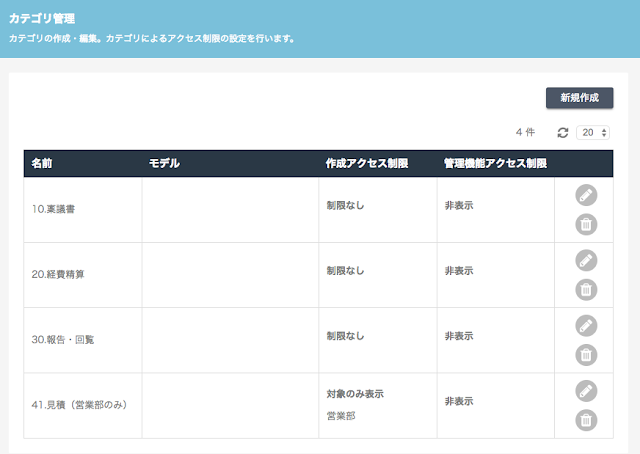640x454 pixels.
Task: Delete the 41.見積（営業部のみ）category with trash icon
Action: [586, 421]
